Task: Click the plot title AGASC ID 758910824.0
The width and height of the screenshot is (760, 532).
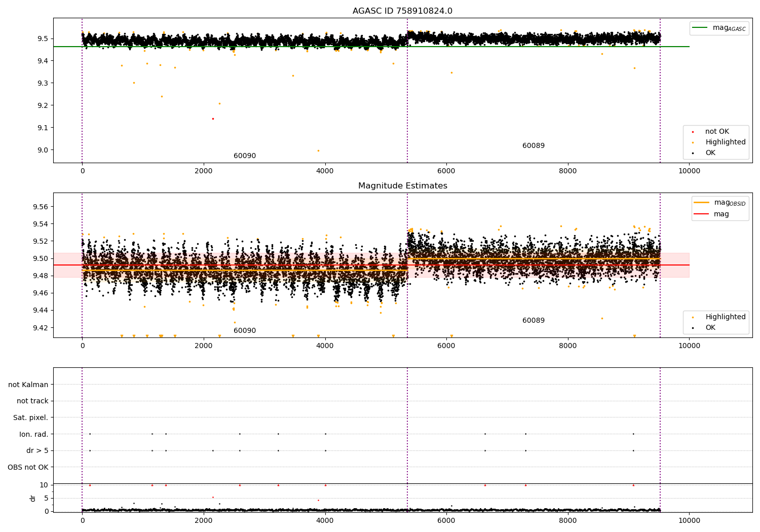Action: (402, 11)
